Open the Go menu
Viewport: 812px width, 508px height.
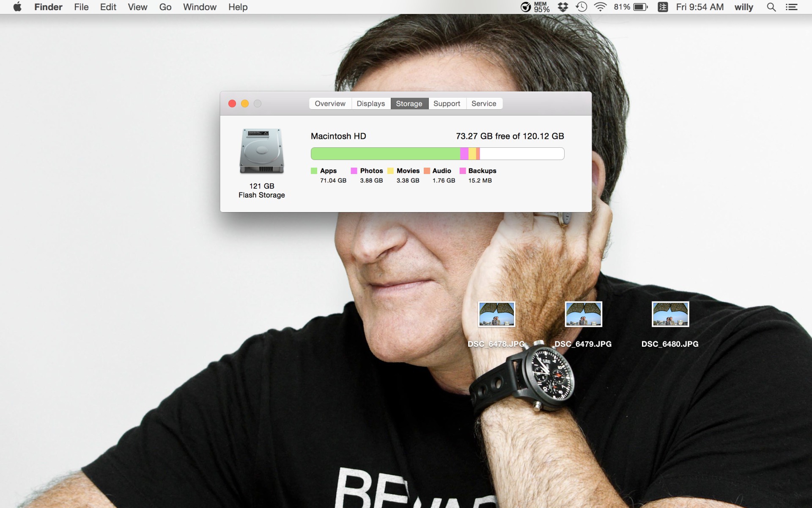(x=165, y=7)
